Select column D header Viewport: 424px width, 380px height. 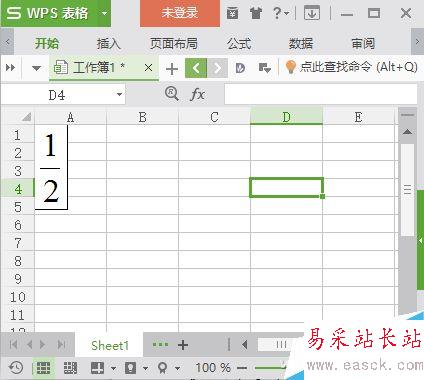(286, 117)
